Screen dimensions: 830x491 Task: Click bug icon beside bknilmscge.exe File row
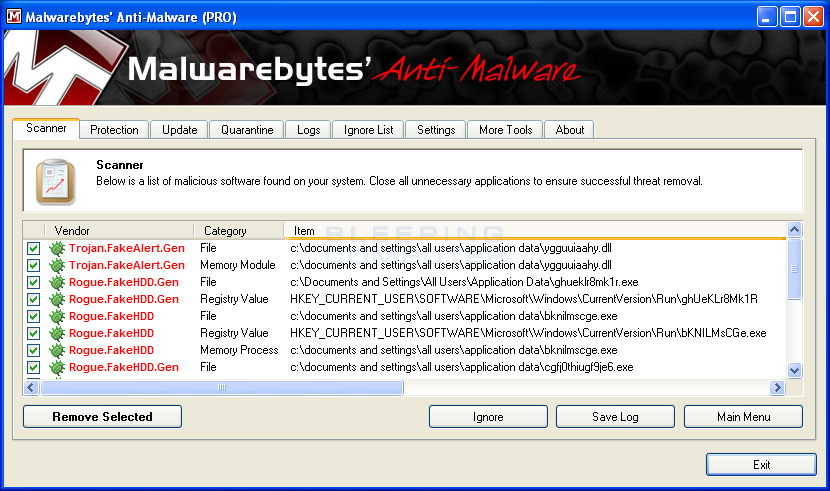[57, 316]
